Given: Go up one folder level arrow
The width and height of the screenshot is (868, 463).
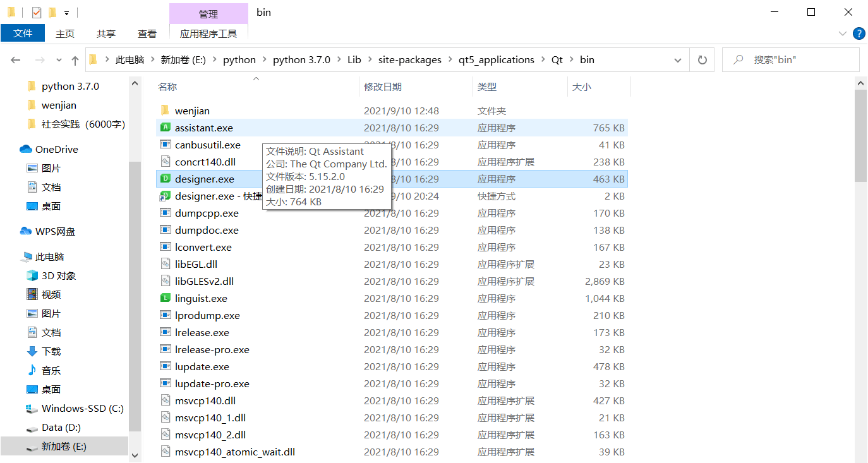Looking at the screenshot, I should tap(75, 60).
